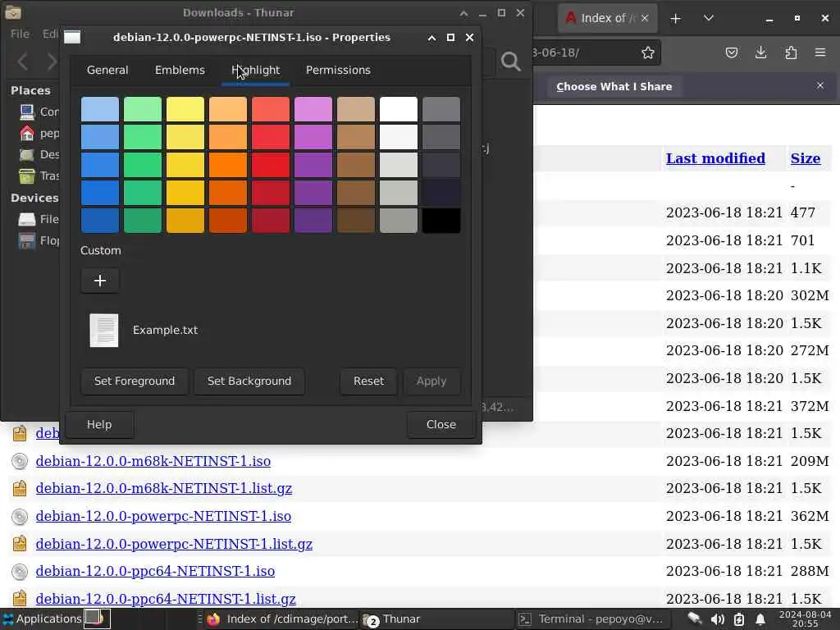Viewport: 840px width, 630px height.
Task: Switch to Thunar taskbar item
Action: pos(436,619)
